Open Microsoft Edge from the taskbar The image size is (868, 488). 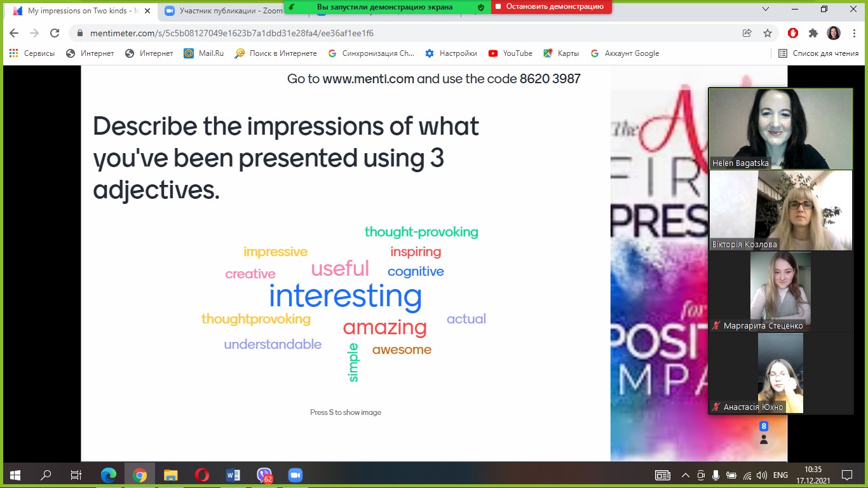point(109,475)
